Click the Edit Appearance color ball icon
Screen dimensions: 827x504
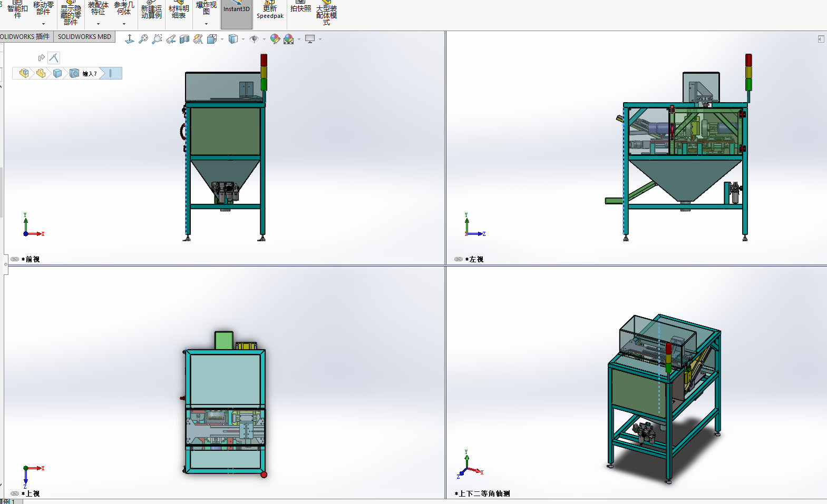[x=275, y=39]
